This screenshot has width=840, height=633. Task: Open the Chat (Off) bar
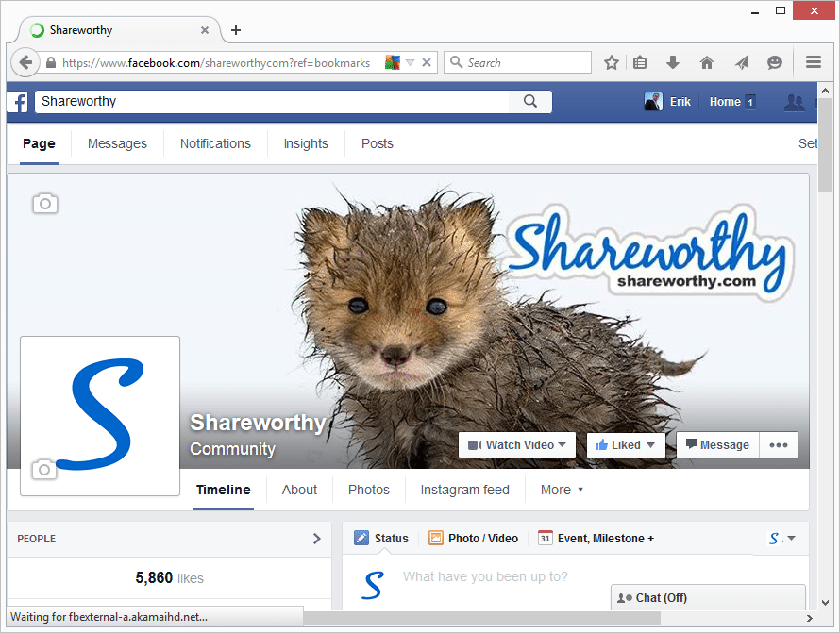point(708,597)
